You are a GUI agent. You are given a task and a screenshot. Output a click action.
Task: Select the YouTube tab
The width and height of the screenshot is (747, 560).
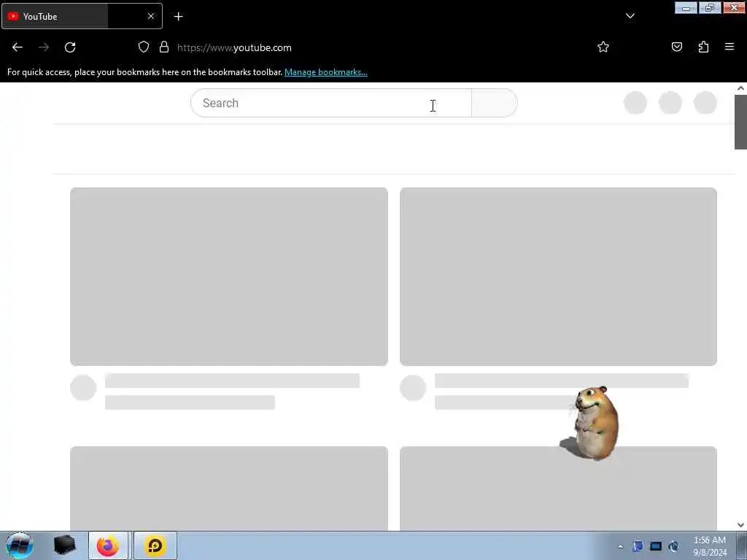pyautogui.click(x=82, y=16)
